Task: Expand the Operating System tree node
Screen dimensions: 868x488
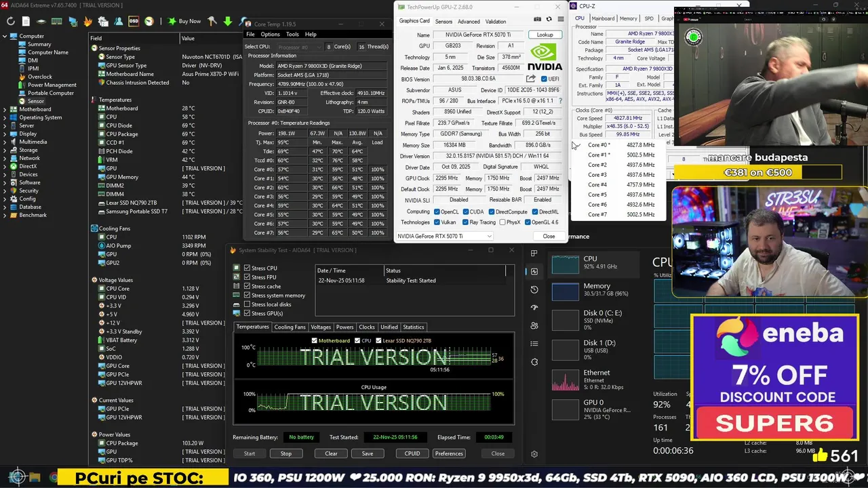Action: tap(5, 117)
